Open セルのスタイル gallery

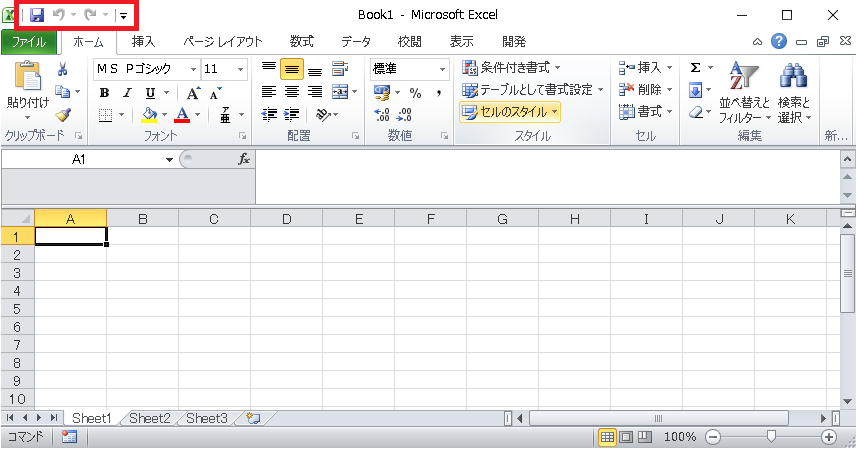[x=510, y=112]
